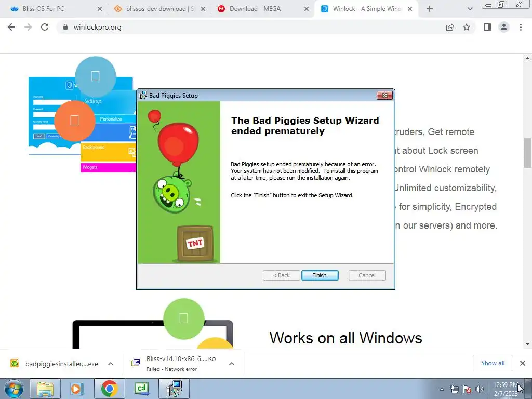Viewport: 532px width, 399px height.
Task: Click setup wizard ended prematurely heading
Action: (304, 126)
